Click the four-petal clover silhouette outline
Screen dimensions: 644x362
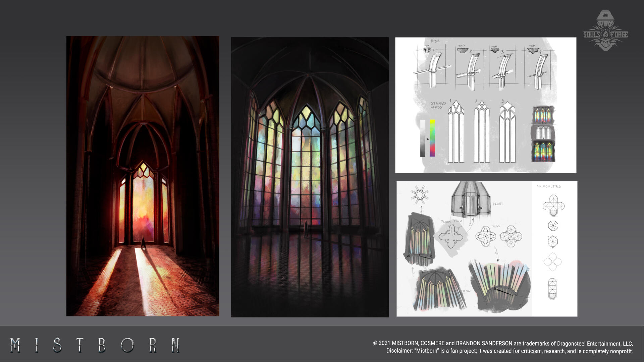point(552,262)
